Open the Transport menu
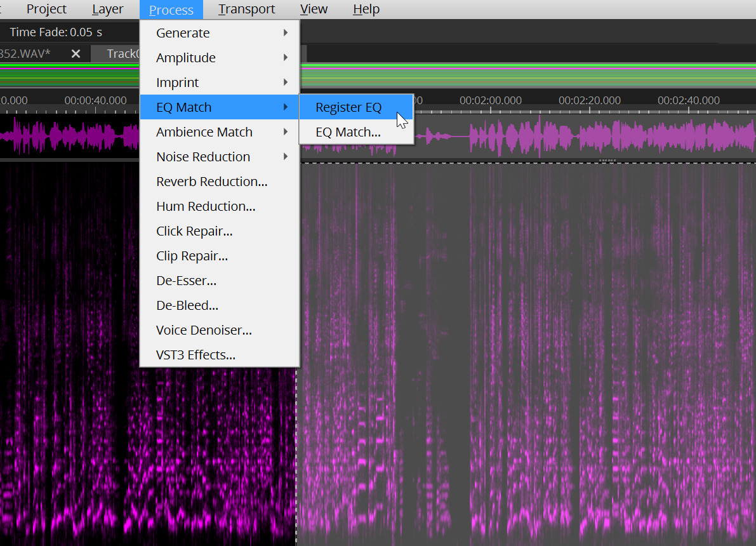The height and width of the screenshot is (546, 756). tap(246, 9)
